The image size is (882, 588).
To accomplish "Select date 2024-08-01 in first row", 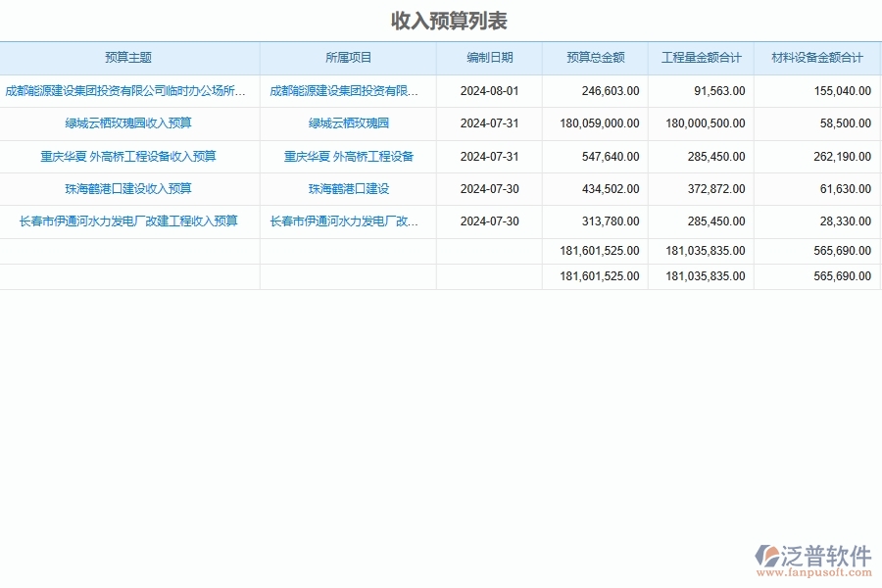I will click(489, 90).
